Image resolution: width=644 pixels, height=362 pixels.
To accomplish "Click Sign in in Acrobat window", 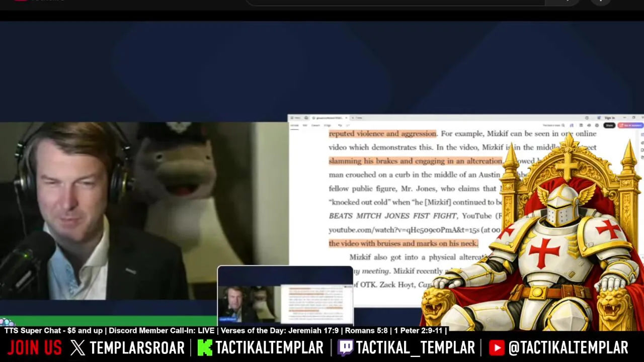I will click(609, 118).
